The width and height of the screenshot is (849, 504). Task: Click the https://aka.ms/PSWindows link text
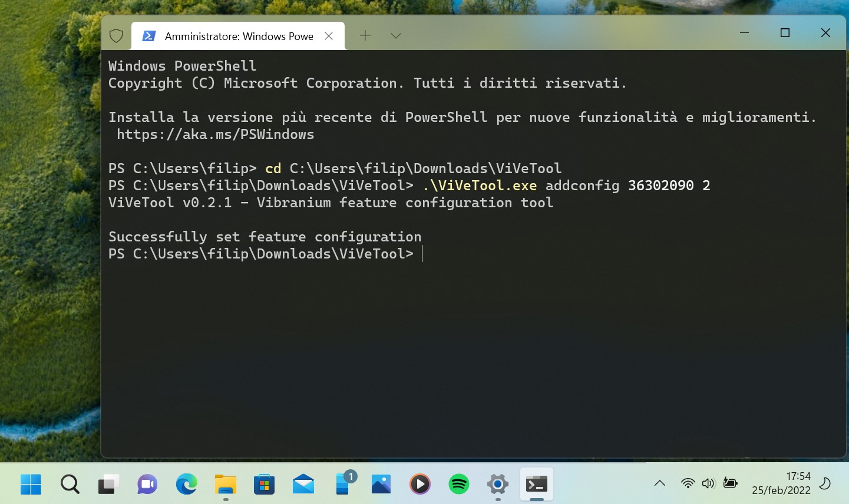click(x=215, y=134)
